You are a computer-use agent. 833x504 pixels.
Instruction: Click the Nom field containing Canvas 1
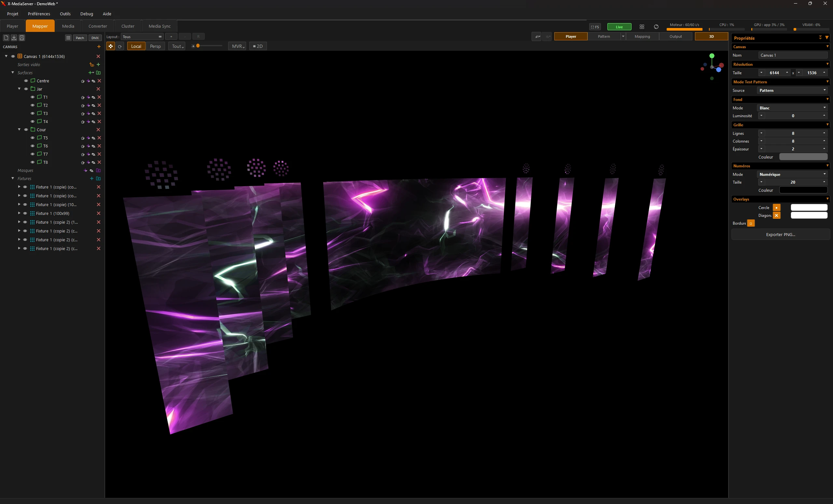click(792, 55)
